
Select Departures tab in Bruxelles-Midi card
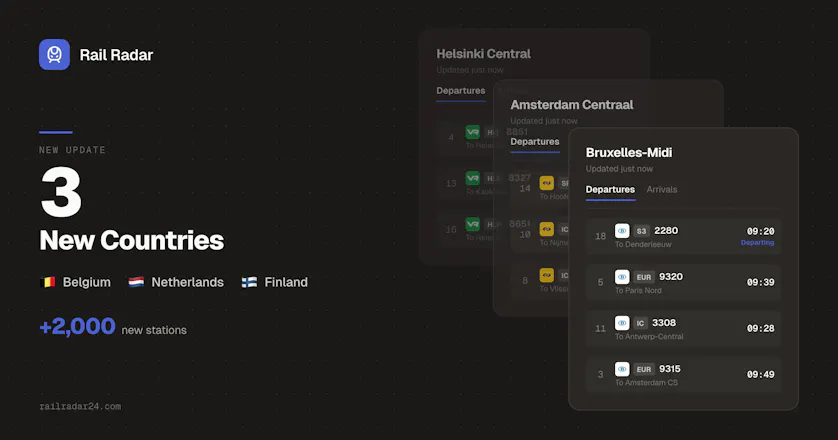(x=610, y=189)
